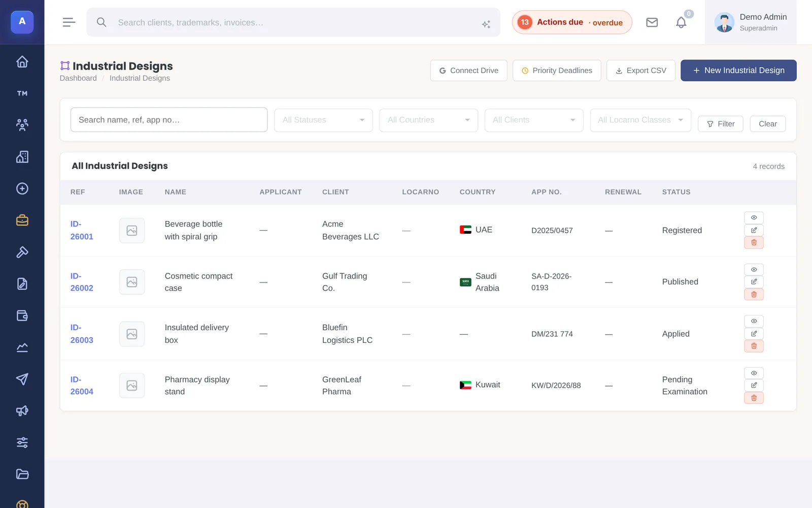Screen dimensions: 812x508
Task: Expand the All Clients dropdown
Action: [x=534, y=120]
